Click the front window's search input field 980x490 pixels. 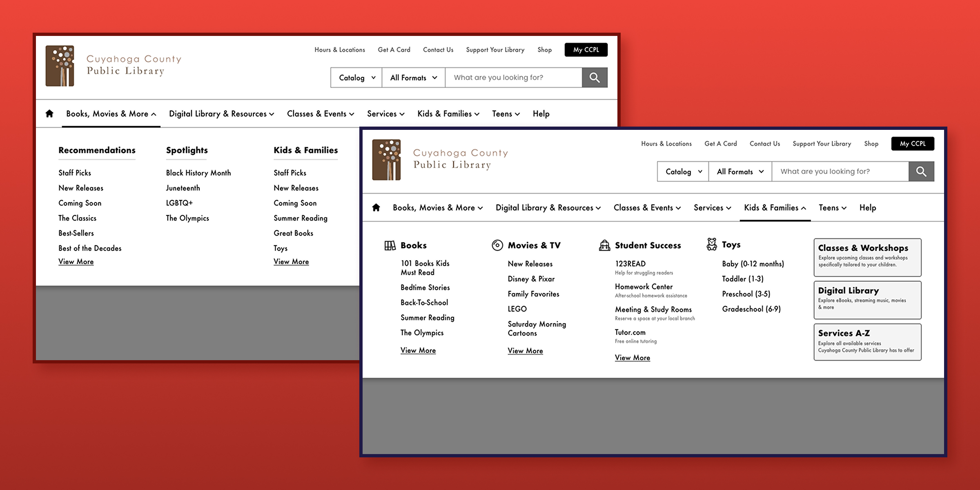[x=840, y=171]
